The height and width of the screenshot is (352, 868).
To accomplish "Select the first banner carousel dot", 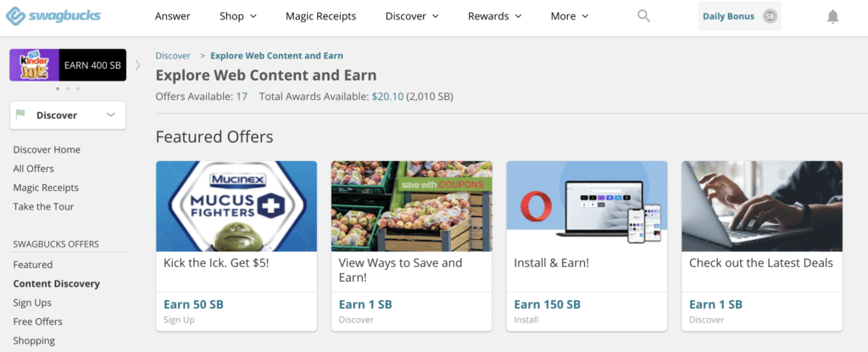I will [58, 88].
